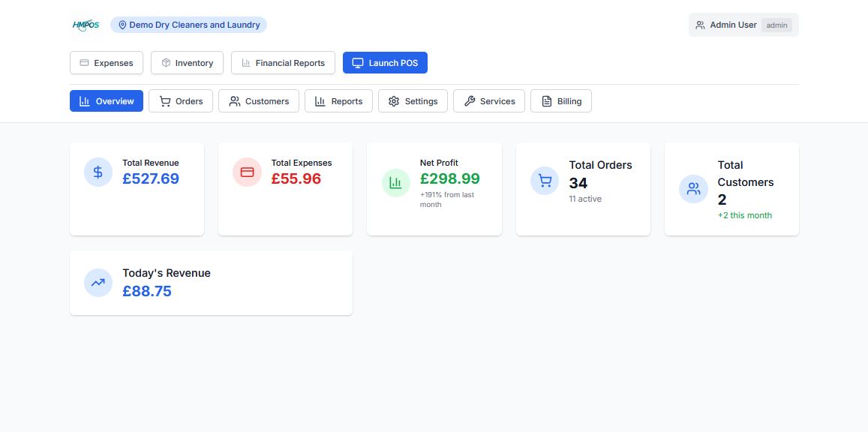Open Financial Reports
This screenshot has width=868, height=432.
click(283, 62)
